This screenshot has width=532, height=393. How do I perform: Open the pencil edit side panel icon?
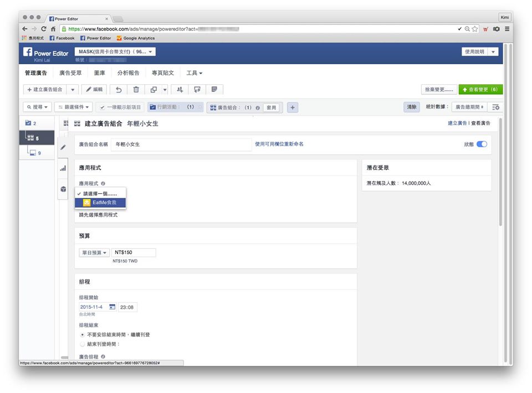click(x=63, y=147)
